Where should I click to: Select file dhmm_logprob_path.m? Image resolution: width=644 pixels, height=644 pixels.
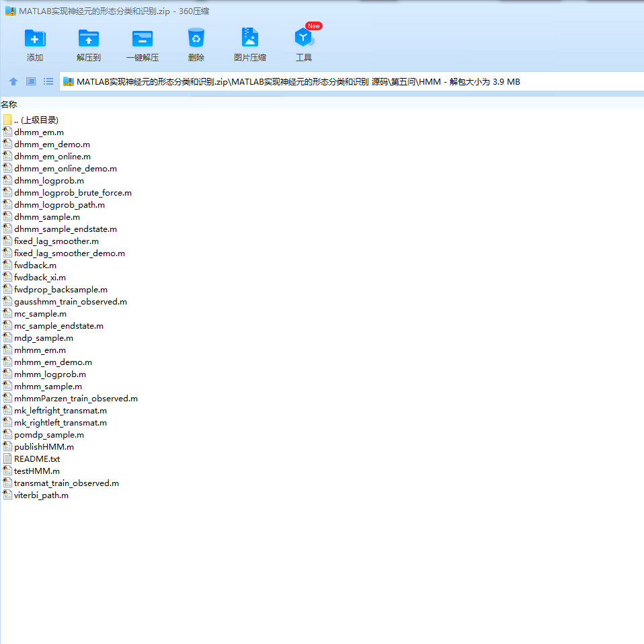[59, 204]
